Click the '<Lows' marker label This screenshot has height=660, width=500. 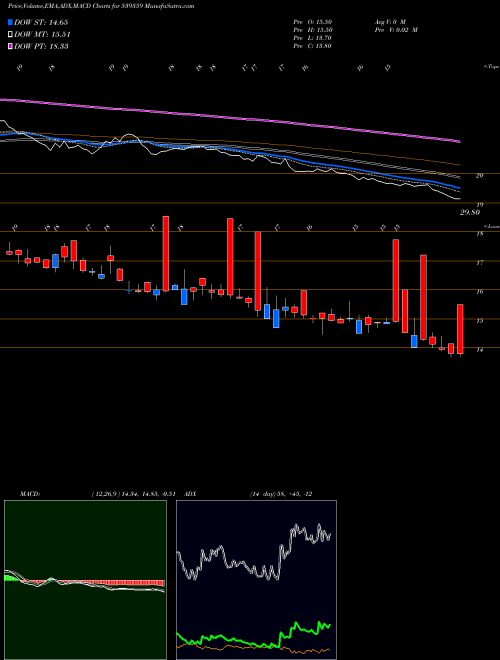[491, 226]
